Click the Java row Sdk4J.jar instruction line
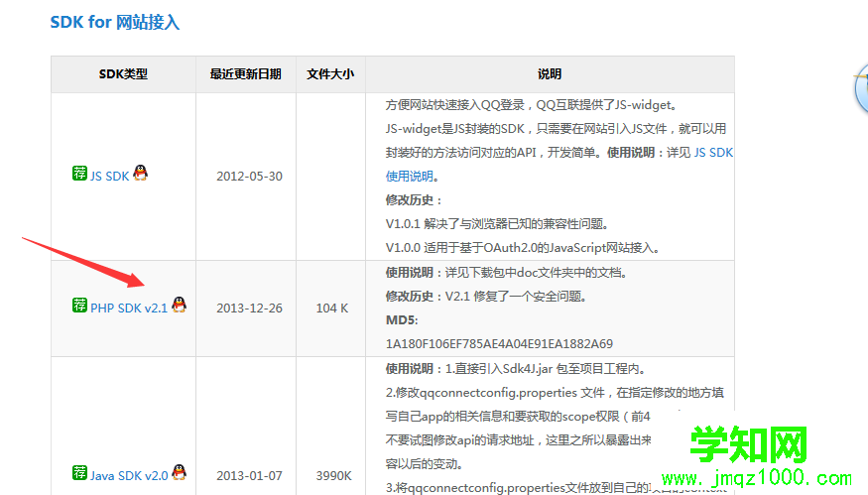Screen dimensions: 868x495 (x=516, y=369)
